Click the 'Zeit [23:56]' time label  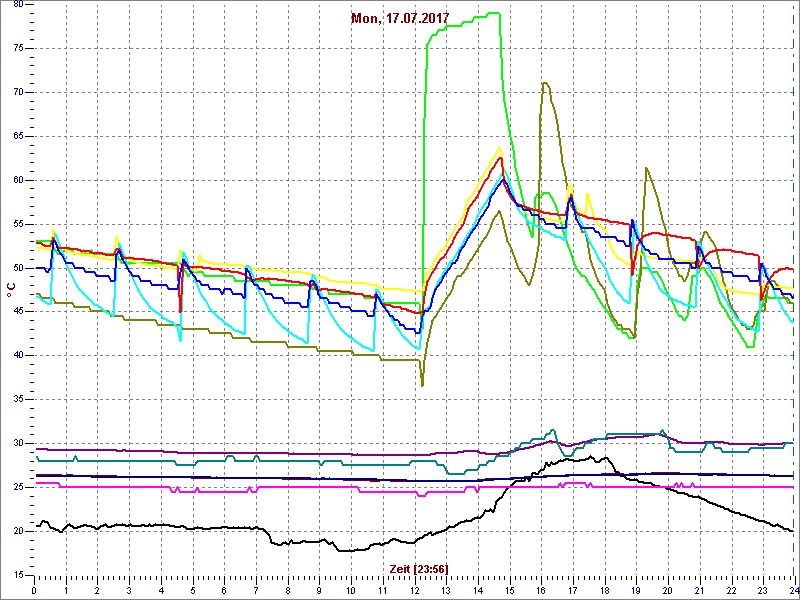point(419,569)
